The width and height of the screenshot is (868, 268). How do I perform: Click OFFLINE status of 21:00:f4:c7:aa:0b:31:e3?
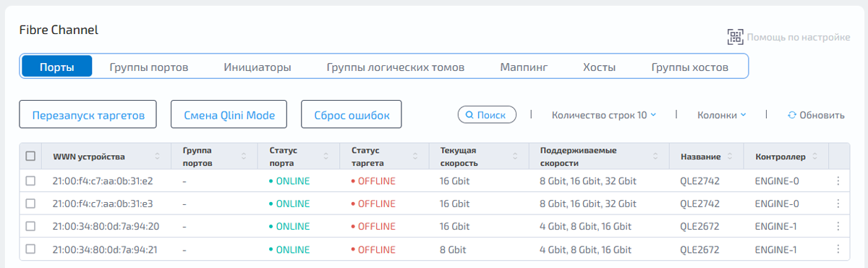pyautogui.click(x=373, y=204)
